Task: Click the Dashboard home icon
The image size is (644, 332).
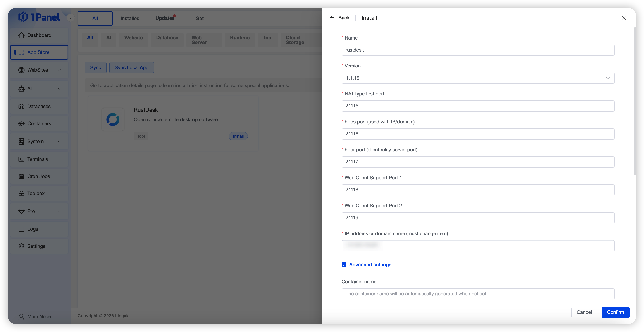Action: tap(21, 35)
